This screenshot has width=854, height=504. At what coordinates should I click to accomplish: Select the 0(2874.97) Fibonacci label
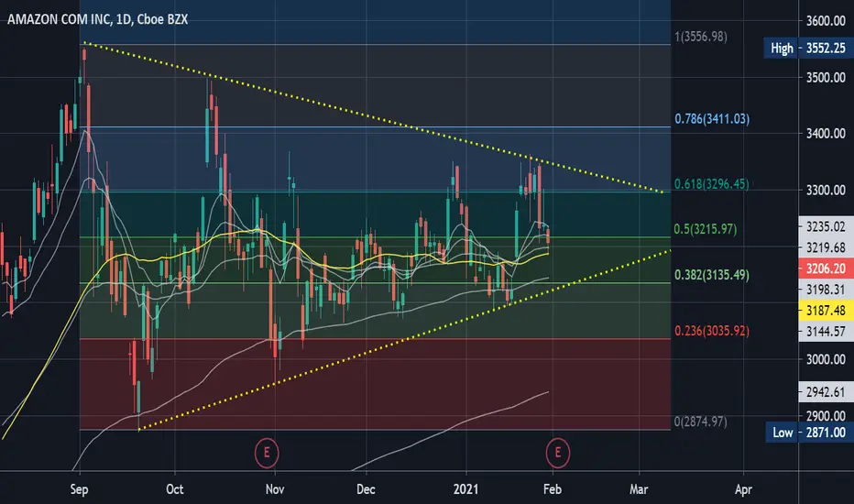point(700,422)
